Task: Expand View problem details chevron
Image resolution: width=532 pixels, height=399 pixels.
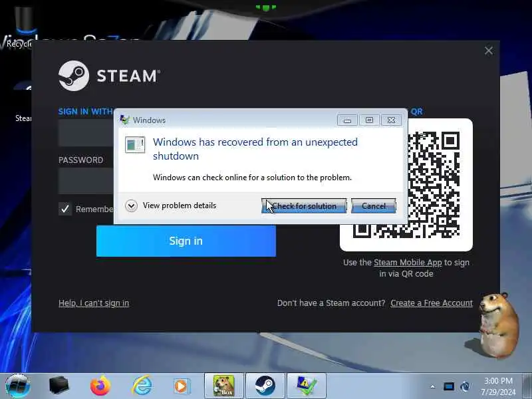Action: (131, 205)
